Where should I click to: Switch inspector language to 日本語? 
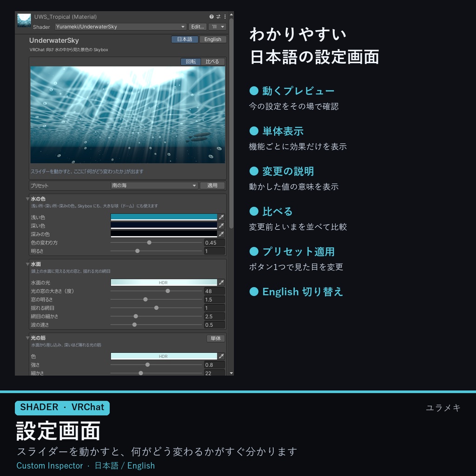pyautogui.click(x=185, y=39)
